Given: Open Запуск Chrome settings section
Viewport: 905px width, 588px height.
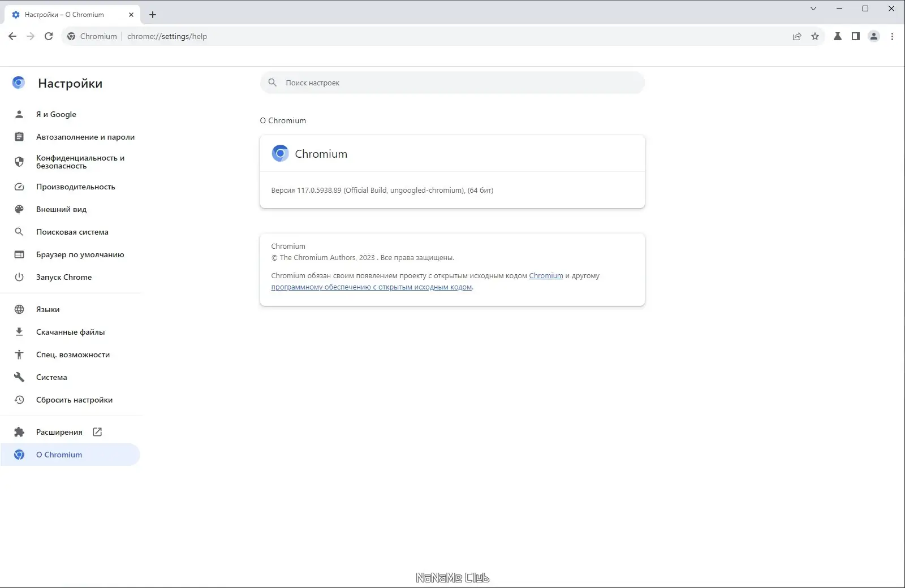Looking at the screenshot, I should click(x=70, y=277).
